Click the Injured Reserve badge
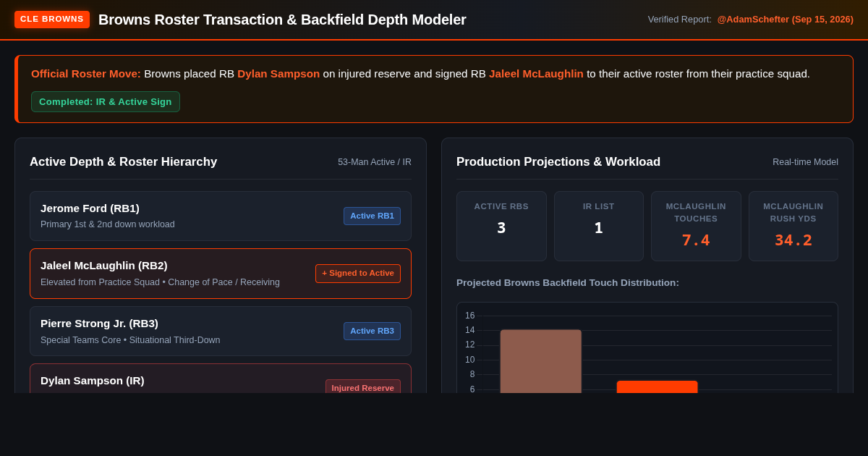Viewport: 868px width, 456px height. [363, 387]
